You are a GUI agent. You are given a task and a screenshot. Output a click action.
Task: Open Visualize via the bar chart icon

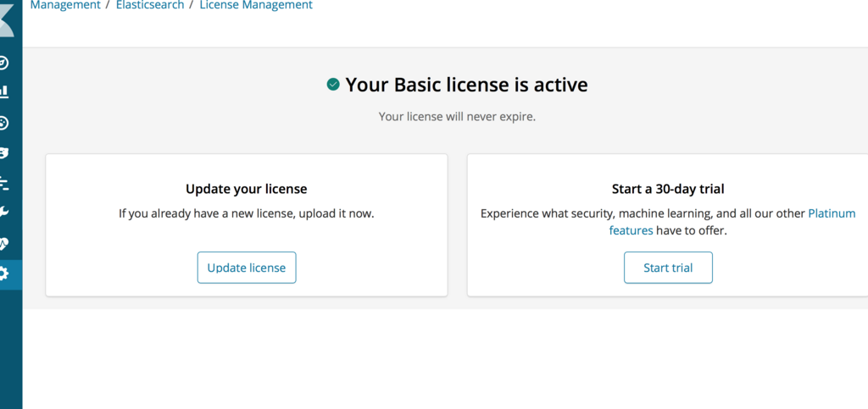(x=4, y=91)
